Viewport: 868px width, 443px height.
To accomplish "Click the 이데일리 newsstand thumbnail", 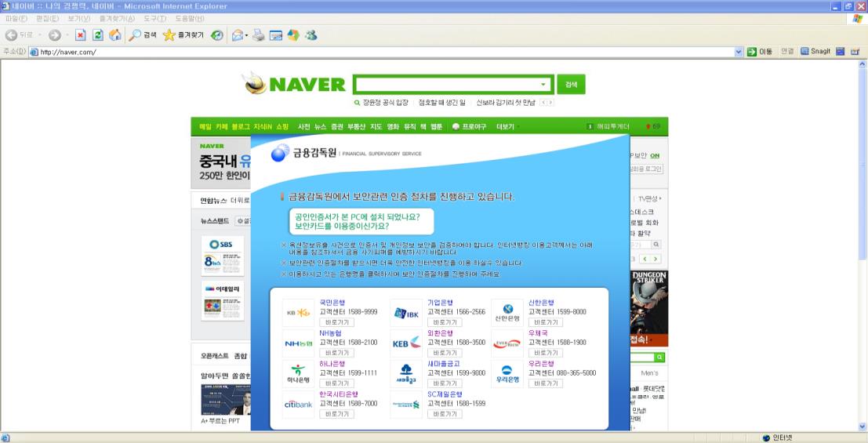I will 223,300.
